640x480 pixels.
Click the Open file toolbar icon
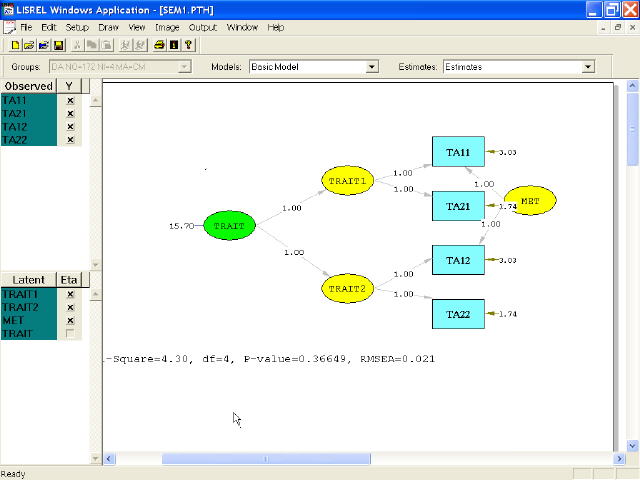pos(30,45)
